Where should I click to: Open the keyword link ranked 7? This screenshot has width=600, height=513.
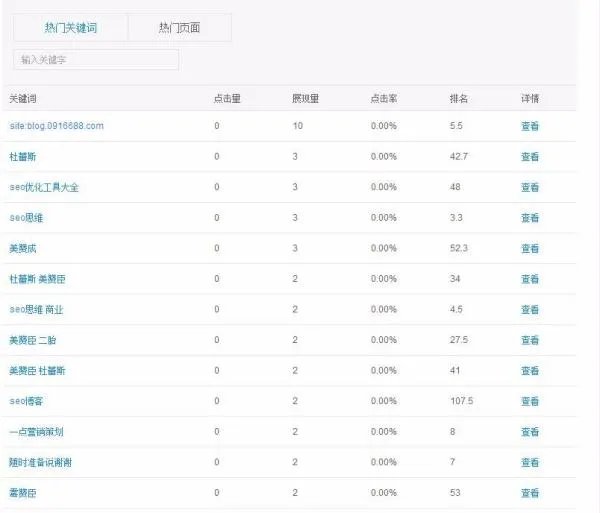click(41, 462)
